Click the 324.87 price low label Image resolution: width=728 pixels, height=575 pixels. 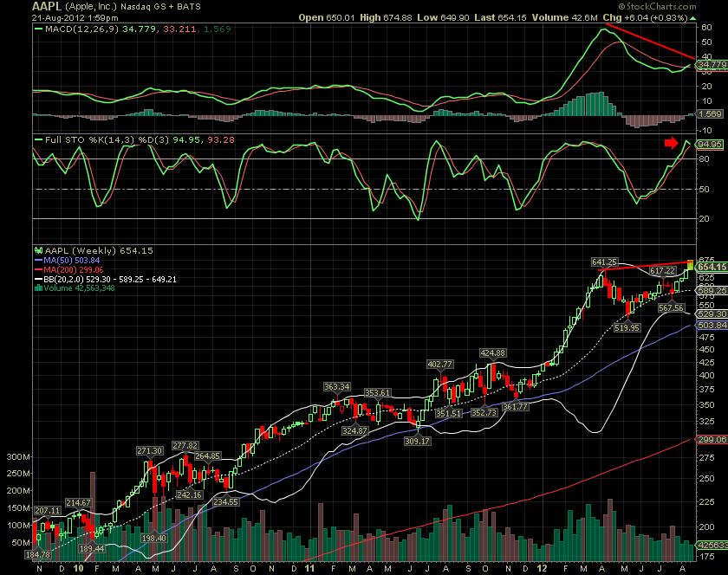(355, 430)
